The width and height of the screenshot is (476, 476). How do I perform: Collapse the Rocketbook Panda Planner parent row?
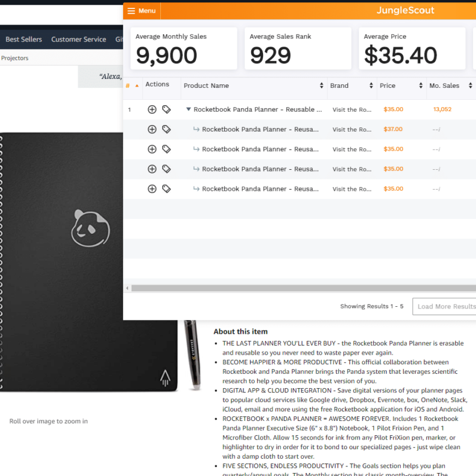(188, 109)
